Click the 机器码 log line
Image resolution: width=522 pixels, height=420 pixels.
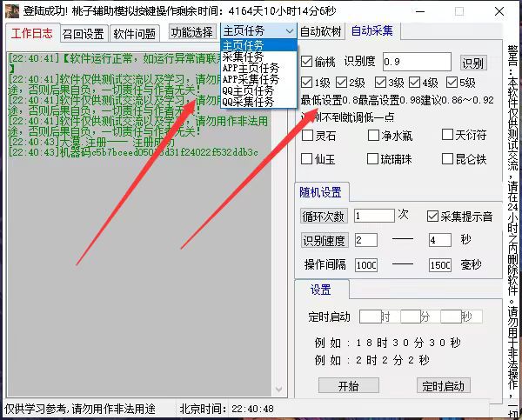point(133,153)
